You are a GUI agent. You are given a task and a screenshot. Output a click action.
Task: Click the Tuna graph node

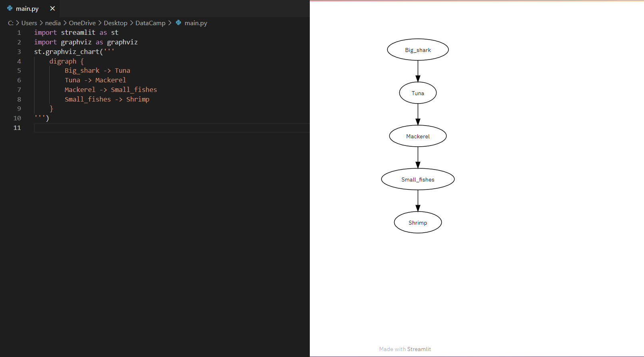point(418,93)
